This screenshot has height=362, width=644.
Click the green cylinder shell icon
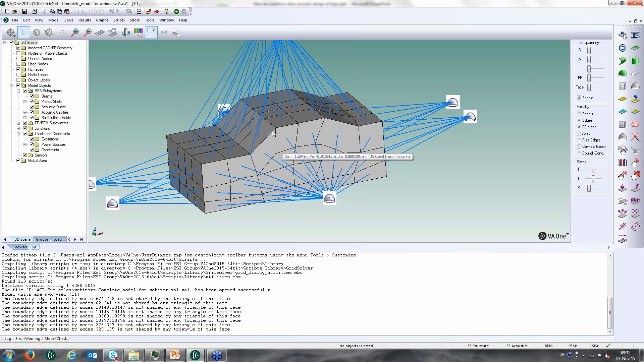pyautogui.click(x=635, y=61)
